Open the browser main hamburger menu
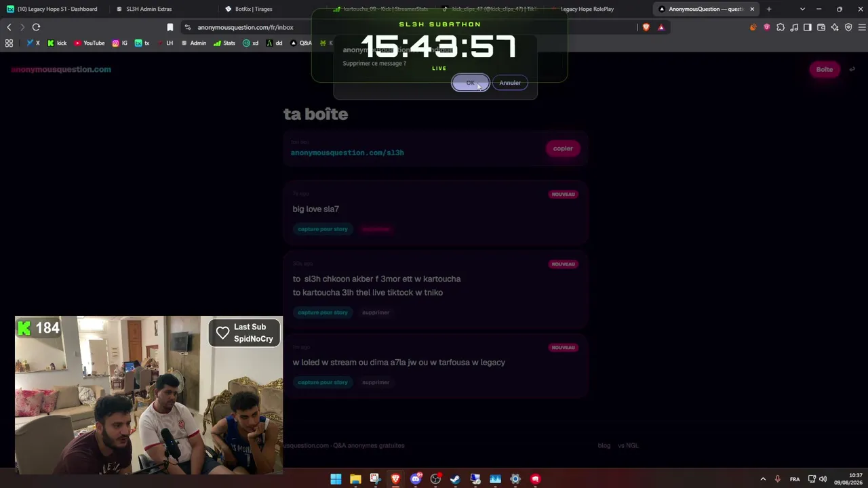The height and width of the screenshot is (488, 868). [862, 27]
